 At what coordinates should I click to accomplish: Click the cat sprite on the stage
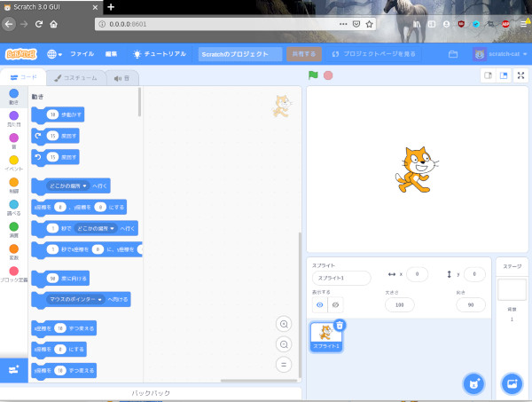pyautogui.click(x=417, y=169)
